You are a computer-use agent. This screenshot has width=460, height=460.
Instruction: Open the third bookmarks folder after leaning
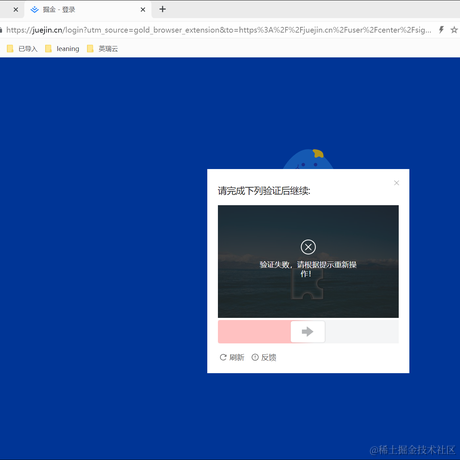102,49
